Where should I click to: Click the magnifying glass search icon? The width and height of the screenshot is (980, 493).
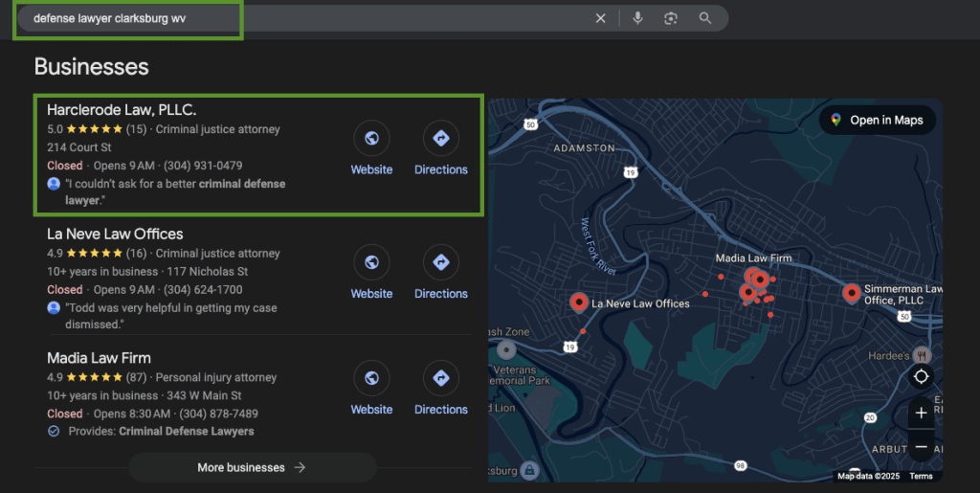pyautogui.click(x=705, y=18)
